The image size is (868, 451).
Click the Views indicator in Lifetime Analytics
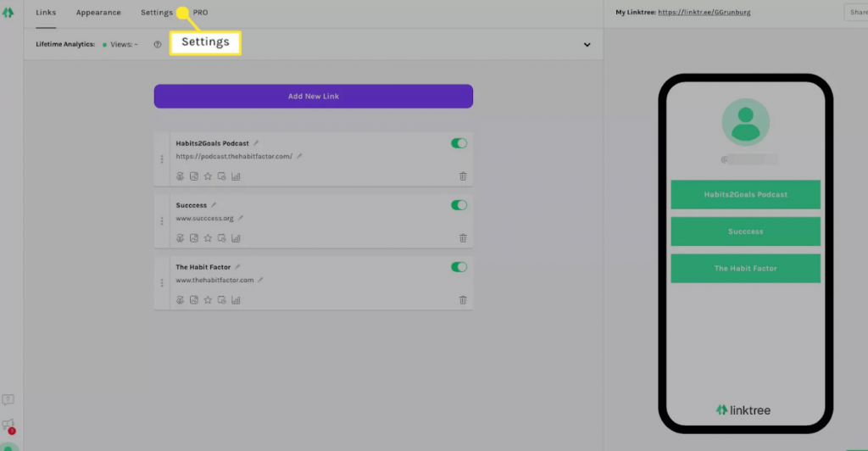[x=120, y=44]
